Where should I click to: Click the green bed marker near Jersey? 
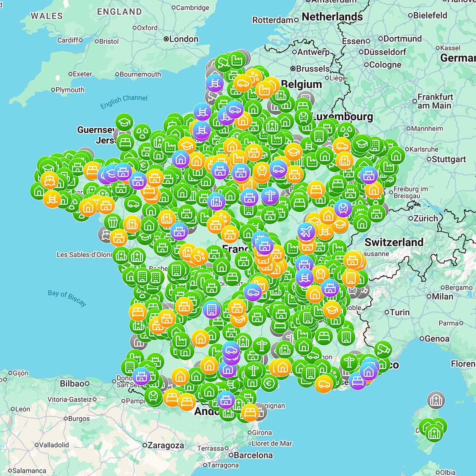[125, 143]
